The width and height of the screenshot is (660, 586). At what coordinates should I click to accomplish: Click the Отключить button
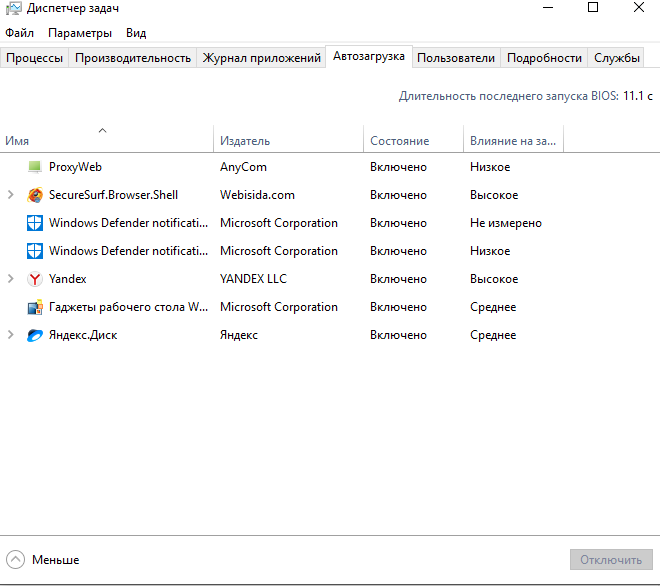(x=611, y=559)
